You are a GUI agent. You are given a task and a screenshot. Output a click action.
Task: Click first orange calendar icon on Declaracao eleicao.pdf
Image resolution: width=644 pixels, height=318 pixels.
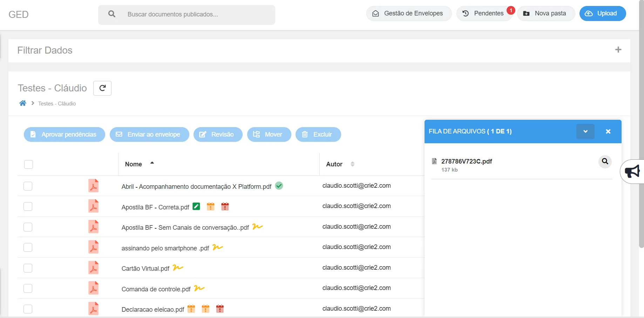point(191,309)
